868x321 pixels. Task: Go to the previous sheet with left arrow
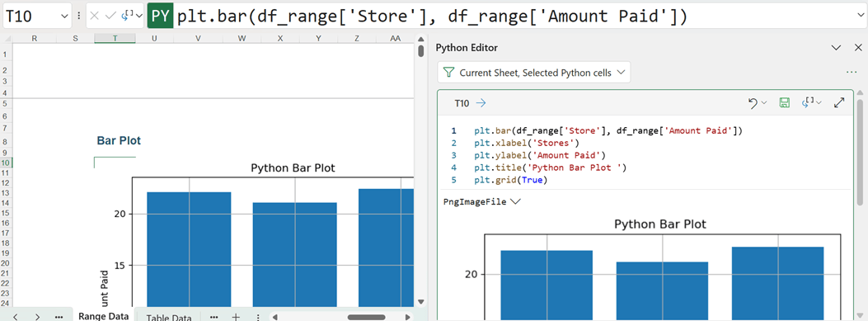pos(16,317)
